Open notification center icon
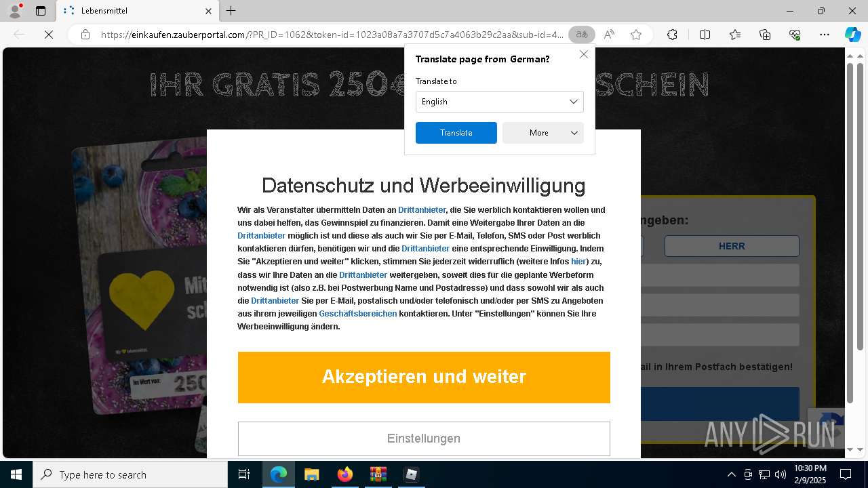The width and height of the screenshot is (868, 488). click(846, 474)
